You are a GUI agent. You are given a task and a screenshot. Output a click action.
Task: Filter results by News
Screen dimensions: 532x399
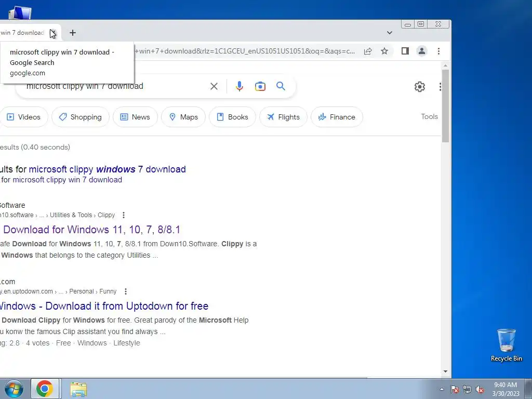click(x=135, y=117)
